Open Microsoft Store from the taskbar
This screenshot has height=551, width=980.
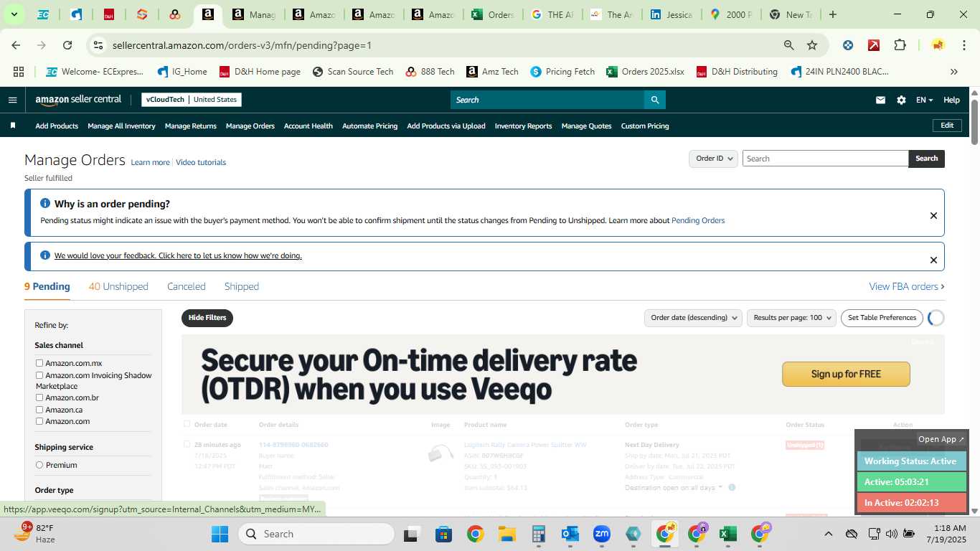tap(443, 534)
